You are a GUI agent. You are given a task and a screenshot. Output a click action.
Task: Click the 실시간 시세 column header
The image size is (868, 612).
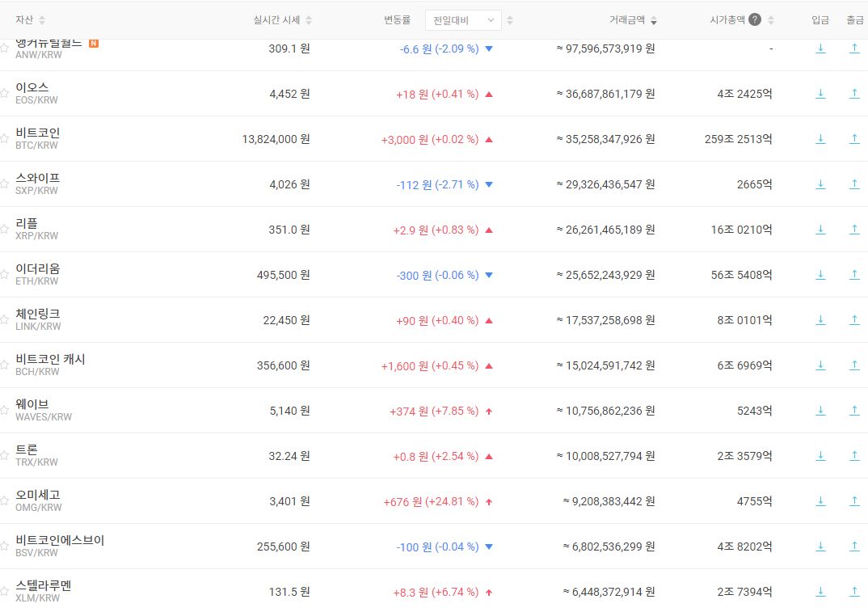pos(276,20)
